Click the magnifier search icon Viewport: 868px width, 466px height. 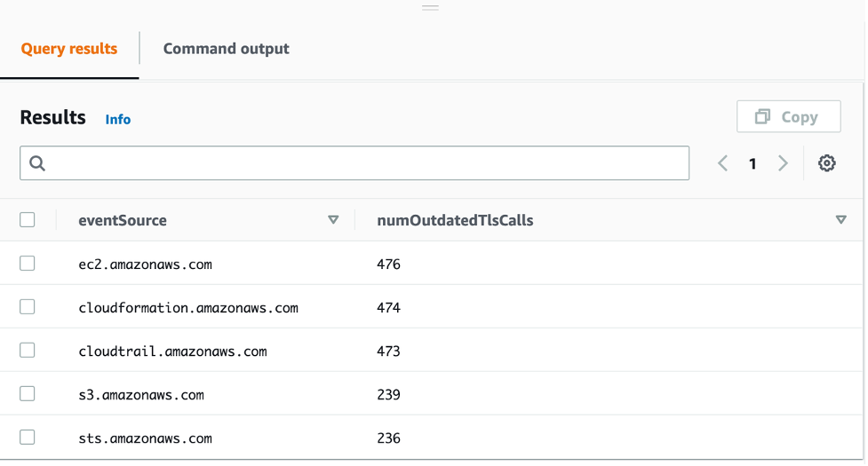(37, 163)
